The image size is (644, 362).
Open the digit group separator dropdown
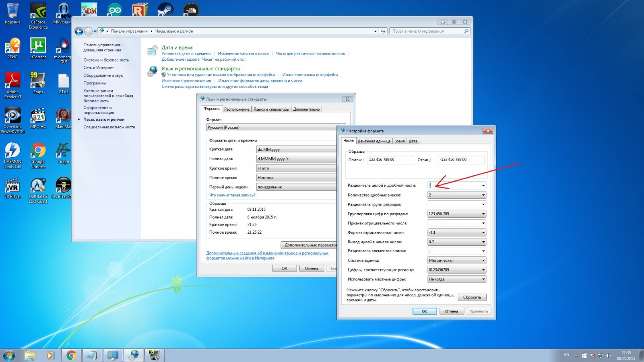[483, 204]
